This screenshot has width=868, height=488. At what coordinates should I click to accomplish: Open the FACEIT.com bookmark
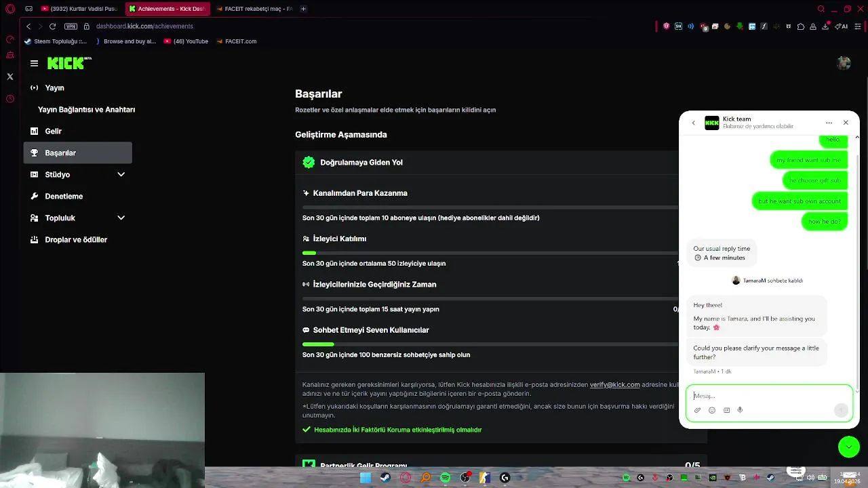point(236,41)
